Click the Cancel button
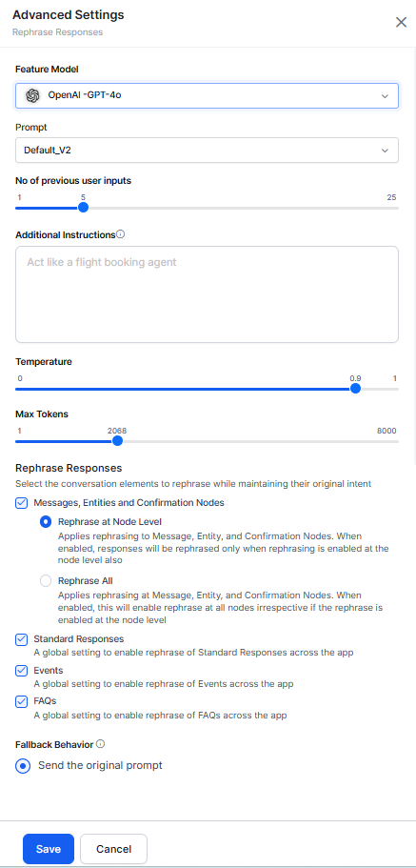 pyautogui.click(x=114, y=849)
